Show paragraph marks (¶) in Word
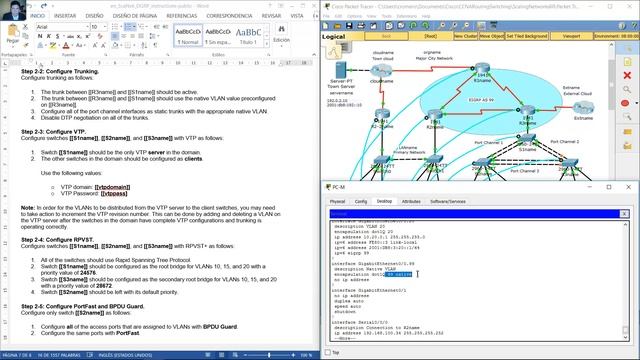The image size is (640, 360). pyautogui.click(x=156, y=45)
